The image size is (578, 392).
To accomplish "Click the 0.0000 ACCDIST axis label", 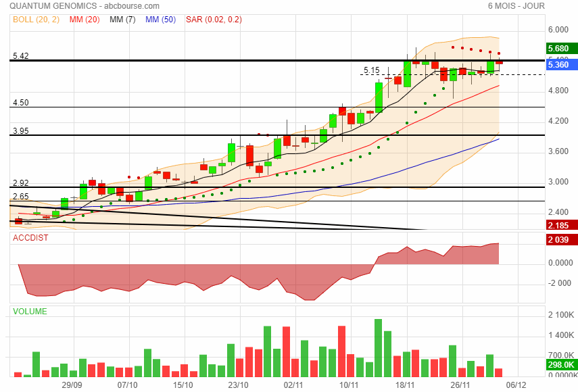I will pyautogui.click(x=560, y=263).
